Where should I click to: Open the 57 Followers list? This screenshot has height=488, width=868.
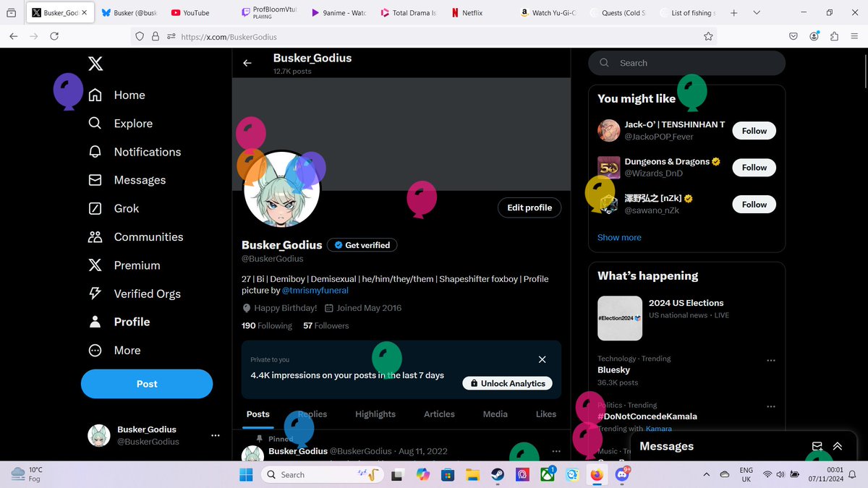pos(325,325)
